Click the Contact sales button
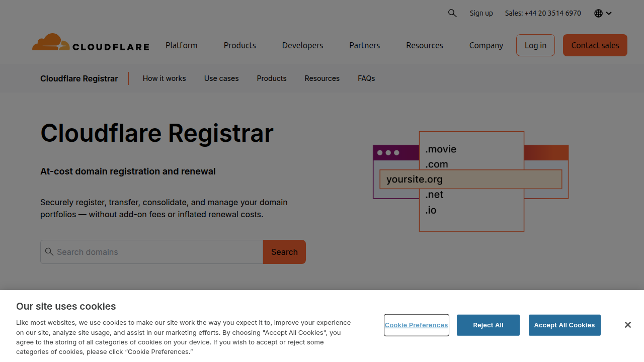This screenshot has height=362, width=644. pyautogui.click(x=595, y=45)
